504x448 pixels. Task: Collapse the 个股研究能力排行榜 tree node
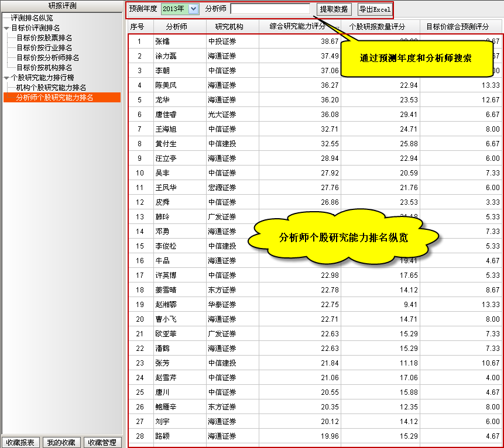point(6,78)
